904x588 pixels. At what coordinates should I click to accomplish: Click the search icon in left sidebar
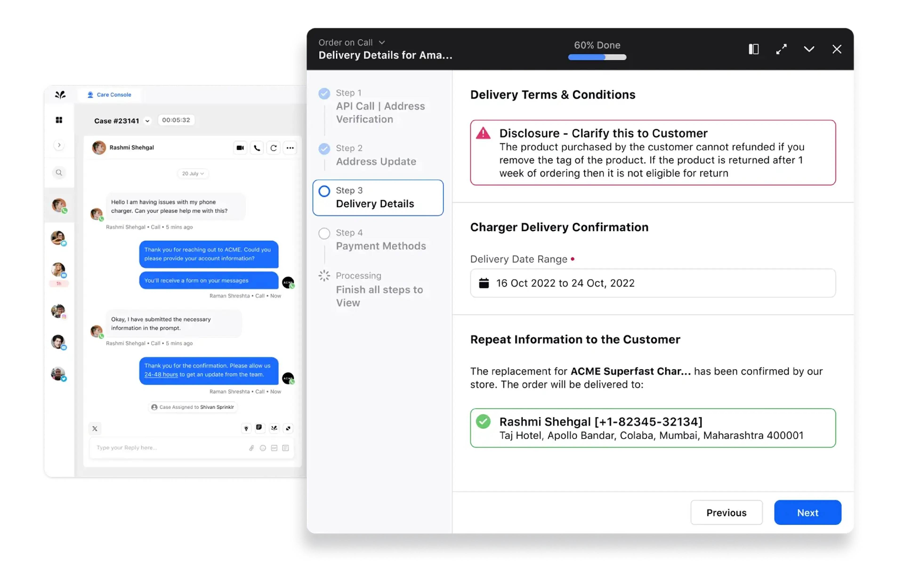59,173
